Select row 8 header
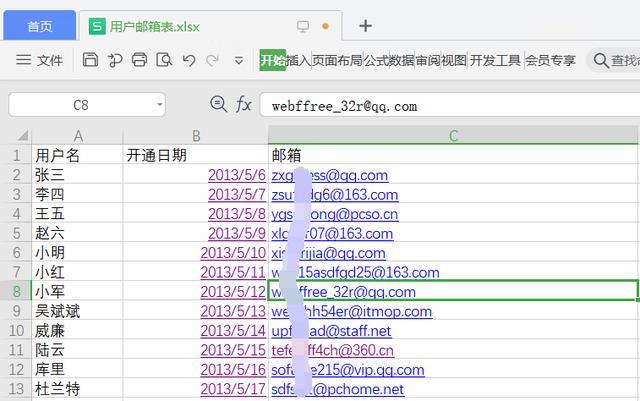Image resolution: width=640 pixels, height=401 pixels. coord(16,291)
